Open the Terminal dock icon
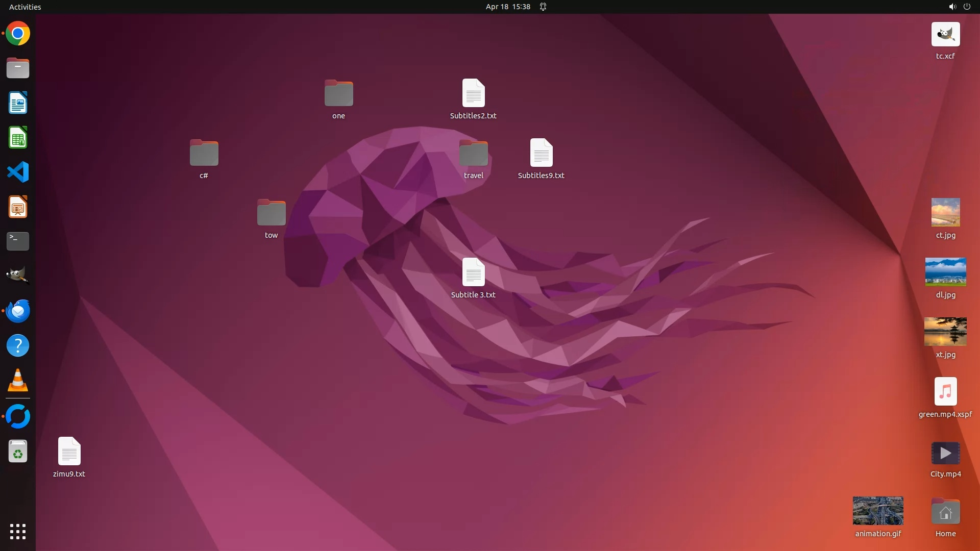 (x=18, y=241)
